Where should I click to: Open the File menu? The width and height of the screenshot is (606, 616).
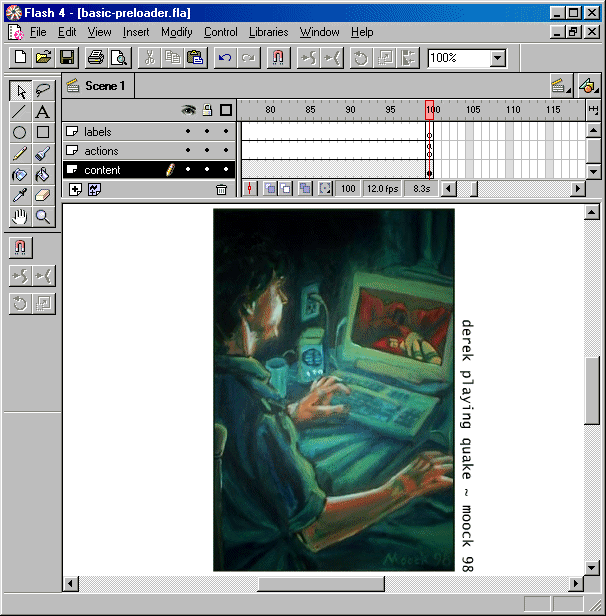(x=38, y=32)
